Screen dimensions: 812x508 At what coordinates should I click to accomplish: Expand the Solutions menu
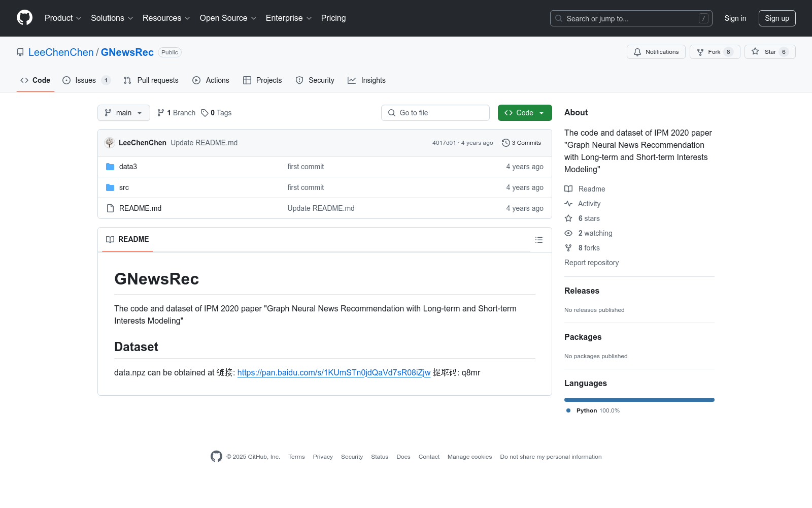pyautogui.click(x=112, y=18)
